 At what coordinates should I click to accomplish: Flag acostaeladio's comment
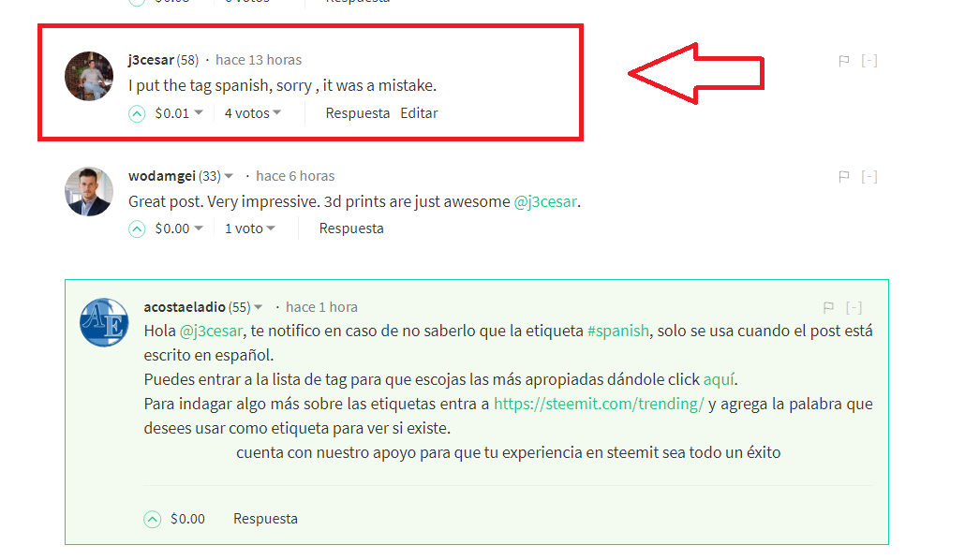click(x=828, y=307)
